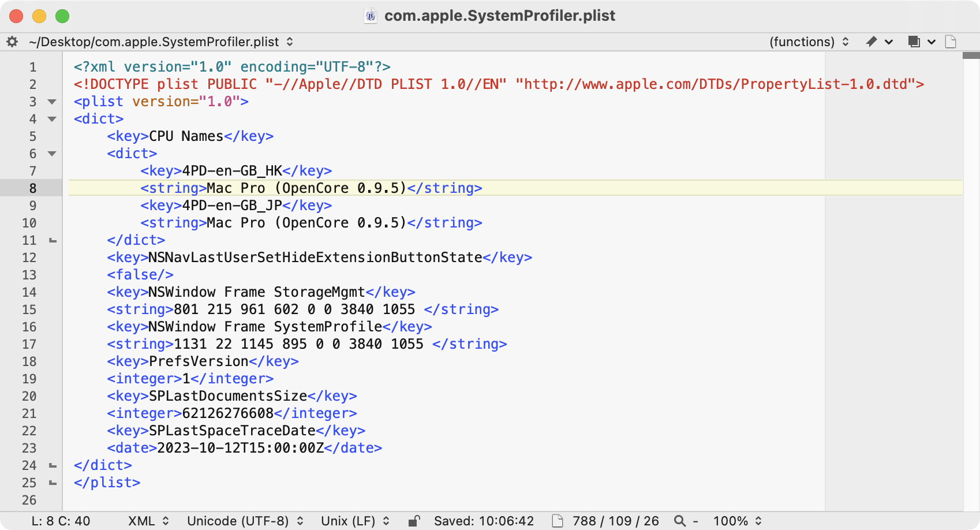The image size is (980, 530).
Task: Click the highlighted Mac Pro (OpenCore 0.9.5) string
Action: click(311, 188)
